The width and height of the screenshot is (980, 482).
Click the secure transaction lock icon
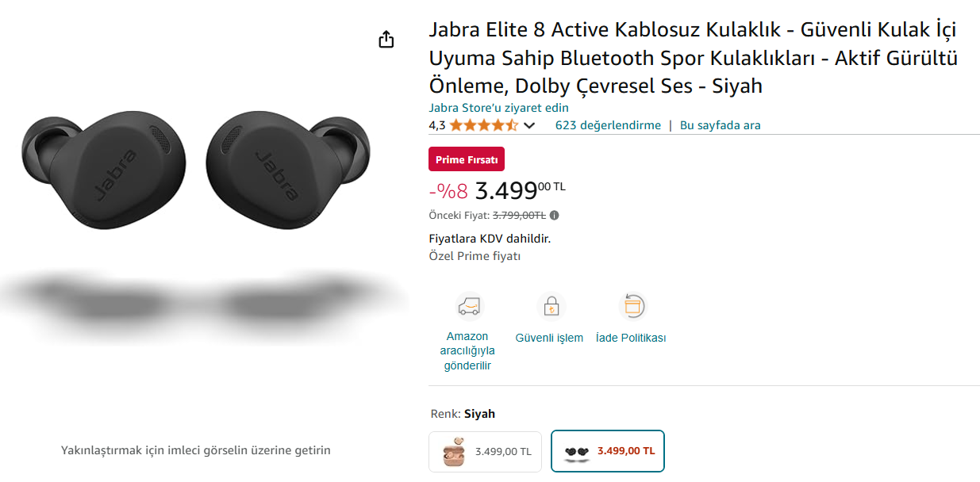pyautogui.click(x=550, y=305)
